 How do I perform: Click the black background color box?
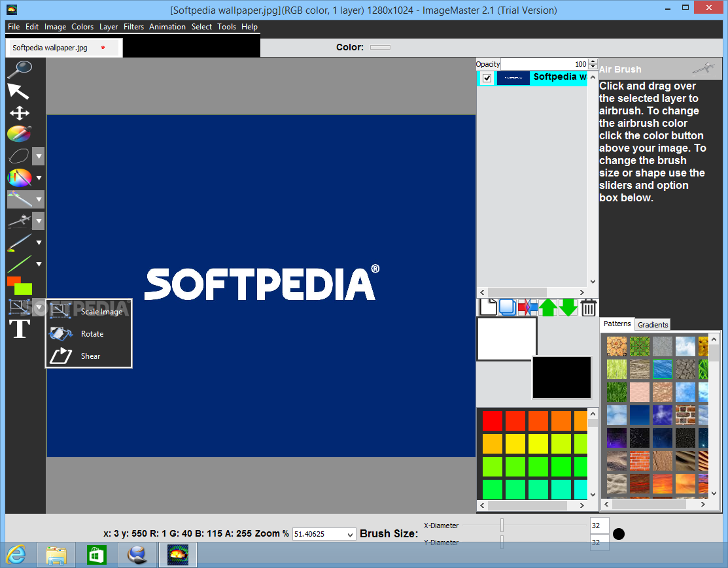pyautogui.click(x=562, y=377)
